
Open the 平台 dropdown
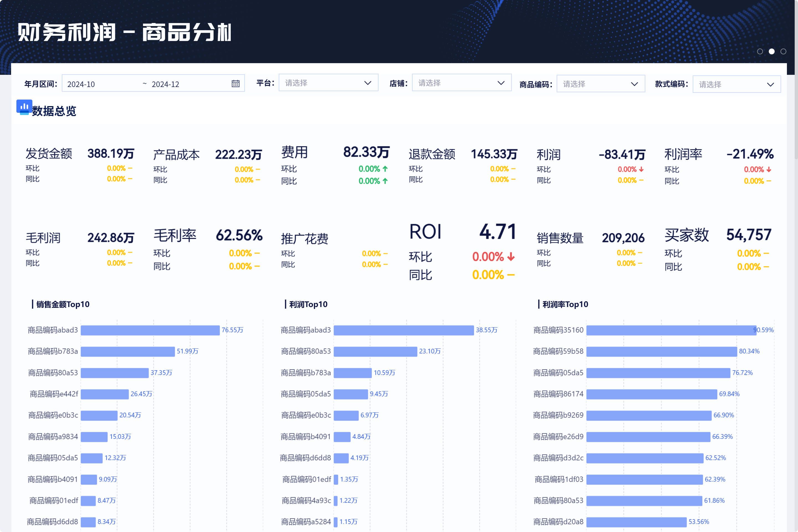328,83
